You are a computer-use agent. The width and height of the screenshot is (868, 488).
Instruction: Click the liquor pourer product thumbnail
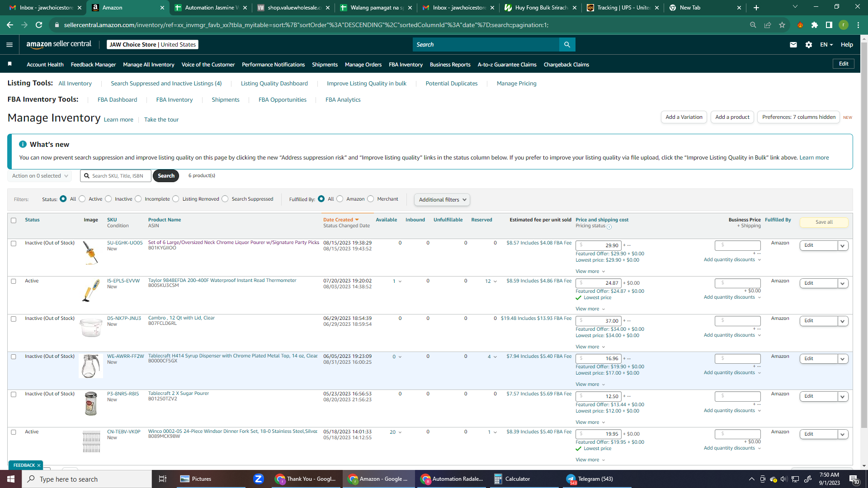[x=91, y=252]
